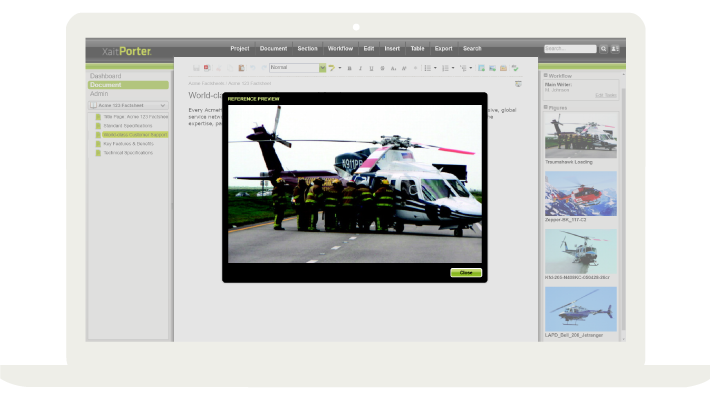Image resolution: width=710 pixels, height=399 pixels.
Task: Select the Traumahawk Loading figure thumbnail
Action: 581,135
